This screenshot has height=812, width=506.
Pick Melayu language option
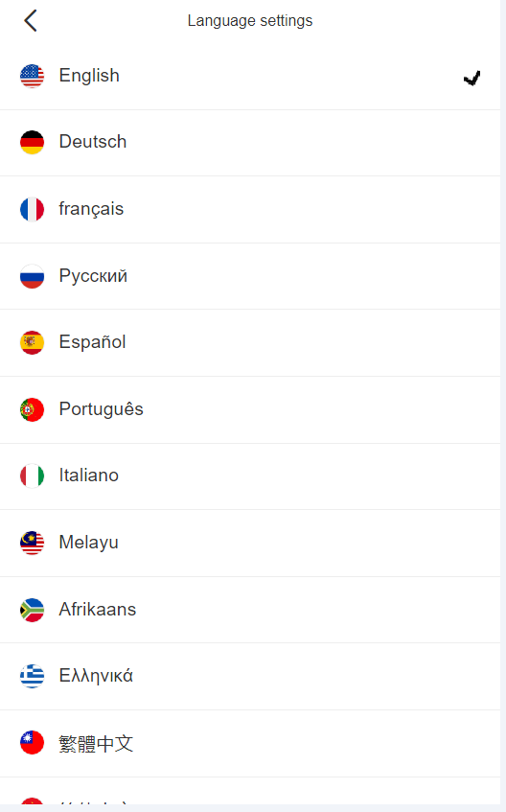250,544
